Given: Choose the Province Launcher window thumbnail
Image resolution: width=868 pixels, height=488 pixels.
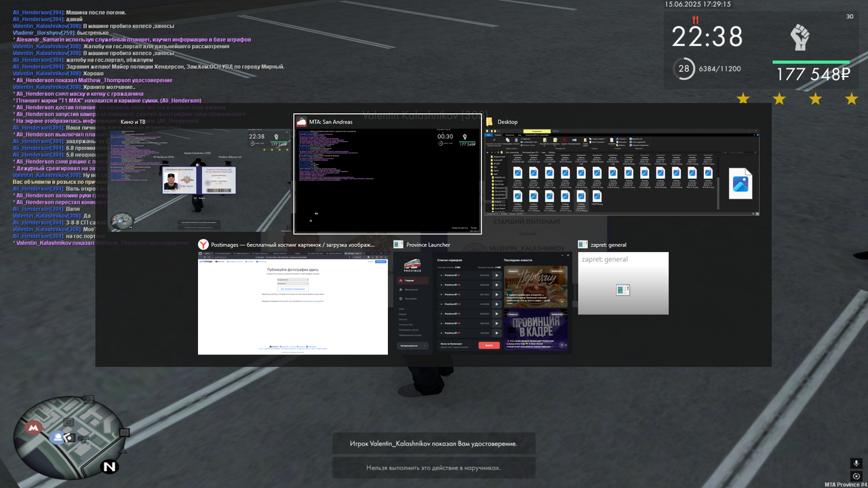Looking at the screenshot, I should point(483,304).
